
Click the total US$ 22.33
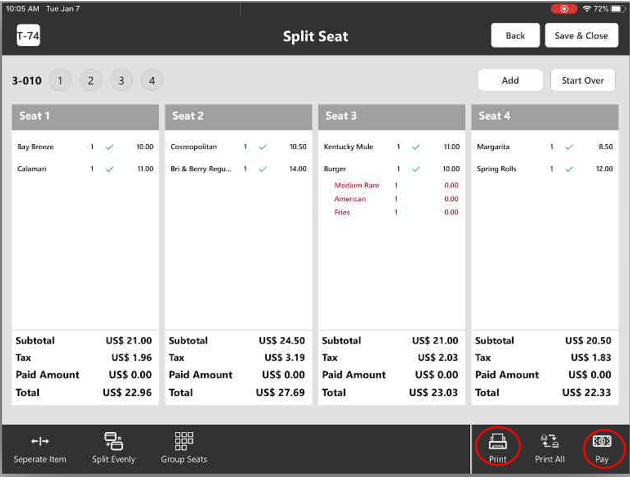(x=586, y=393)
